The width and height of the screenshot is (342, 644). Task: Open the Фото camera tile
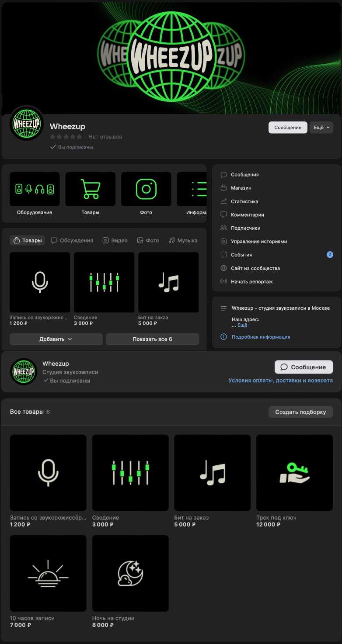146,189
